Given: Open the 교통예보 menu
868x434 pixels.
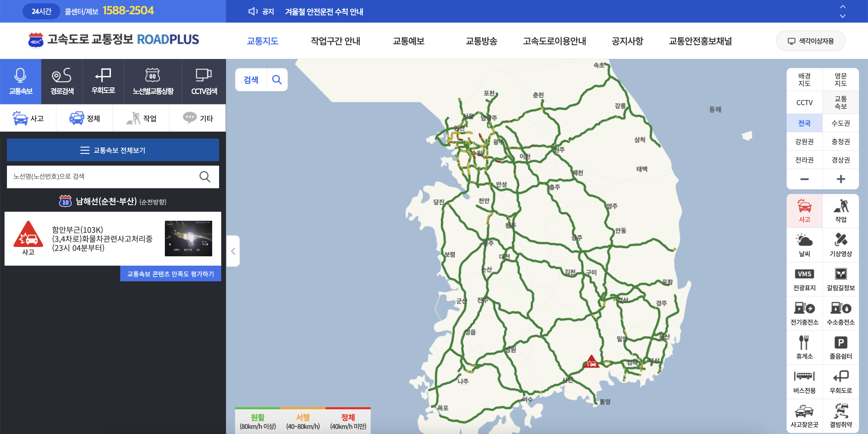Looking at the screenshot, I should [x=408, y=41].
